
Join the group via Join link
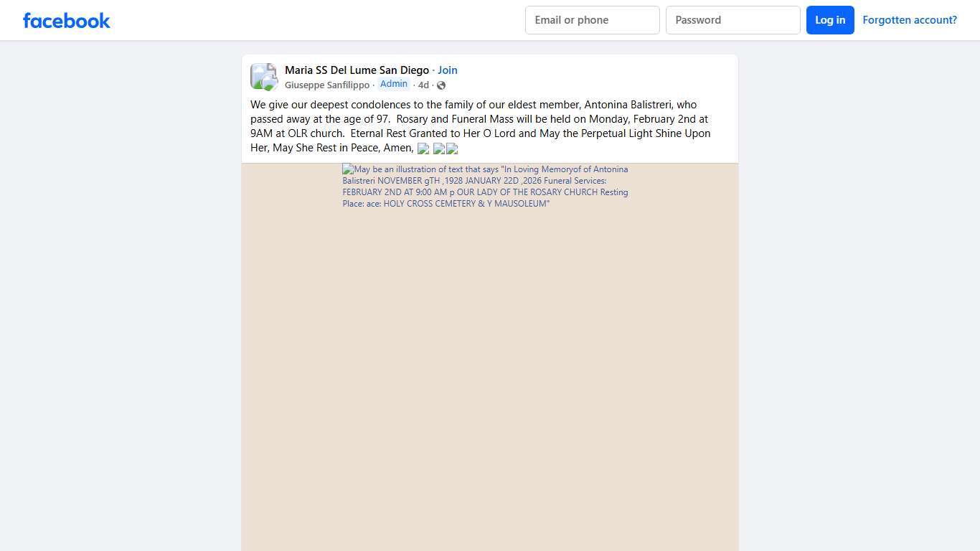click(x=448, y=70)
